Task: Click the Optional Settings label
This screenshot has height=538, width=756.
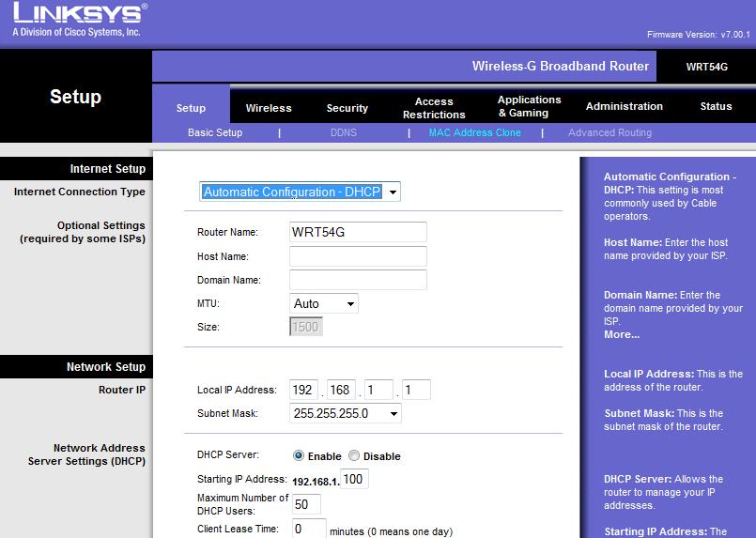Action: coord(83,232)
